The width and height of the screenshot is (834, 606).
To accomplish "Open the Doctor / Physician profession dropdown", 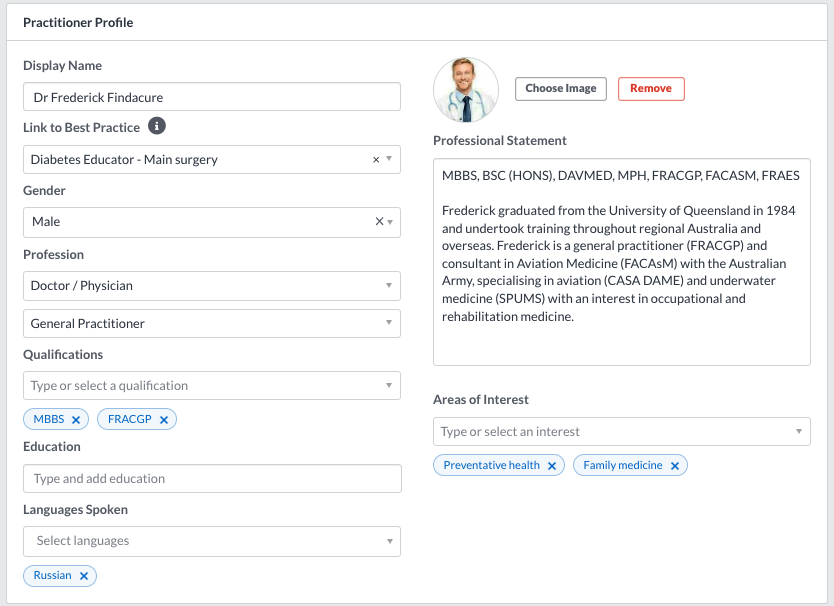I will coord(212,286).
